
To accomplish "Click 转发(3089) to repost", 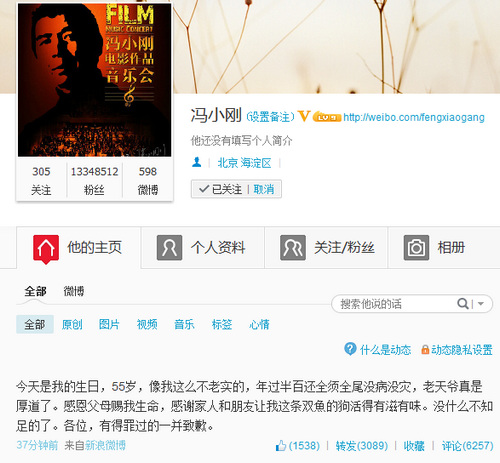I will pyautogui.click(x=362, y=446).
